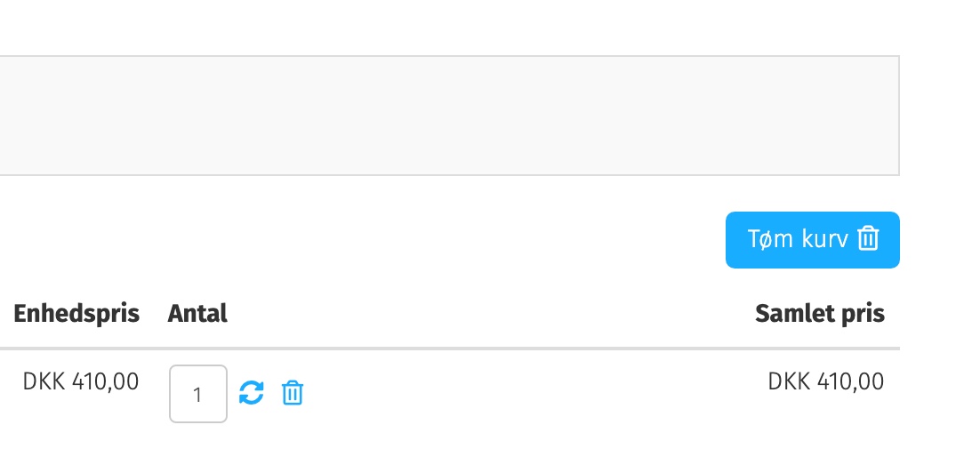This screenshot has width=980, height=473.
Task: Click inside the large grey empty panel
Action: (x=445, y=116)
